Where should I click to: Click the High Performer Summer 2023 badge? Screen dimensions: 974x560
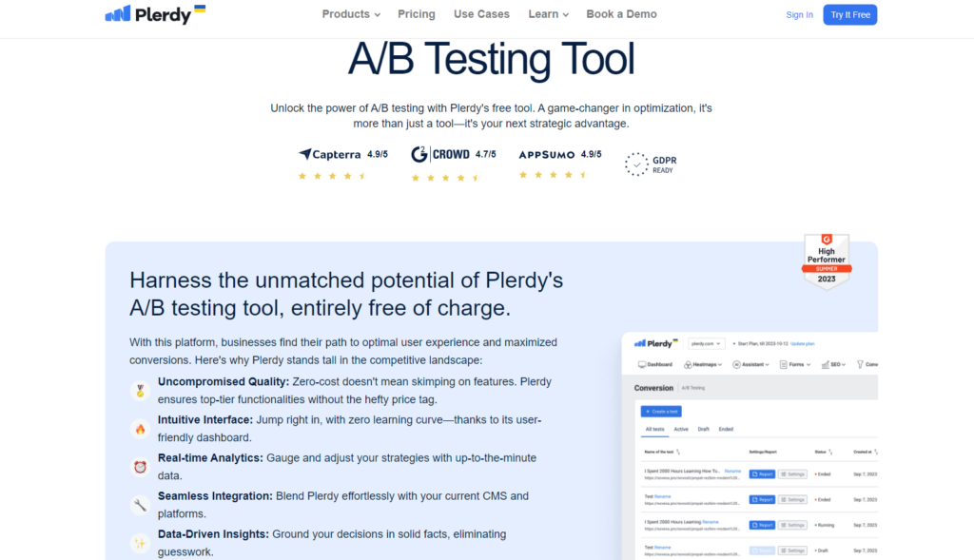pyautogui.click(x=827, y=260)
